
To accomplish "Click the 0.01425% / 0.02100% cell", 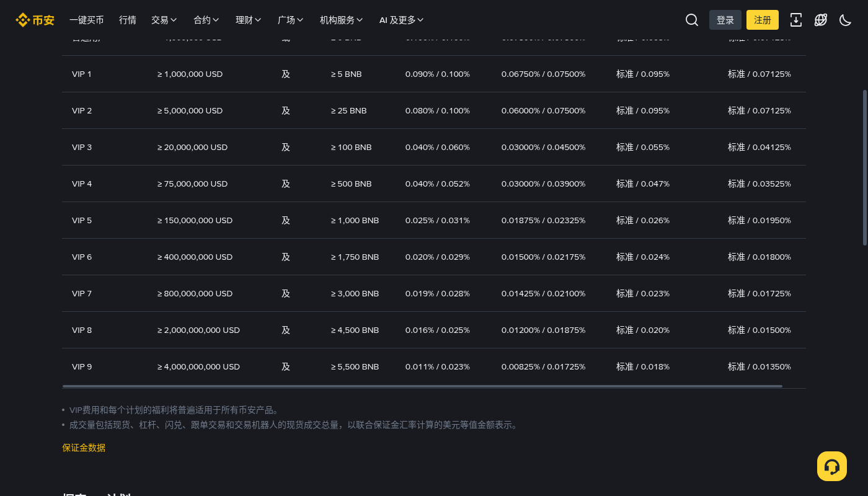I will (543, 293).
